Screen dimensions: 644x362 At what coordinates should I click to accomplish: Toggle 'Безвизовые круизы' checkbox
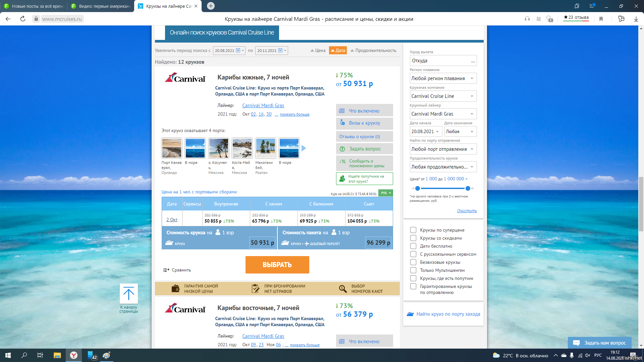[x=413, y=262]
